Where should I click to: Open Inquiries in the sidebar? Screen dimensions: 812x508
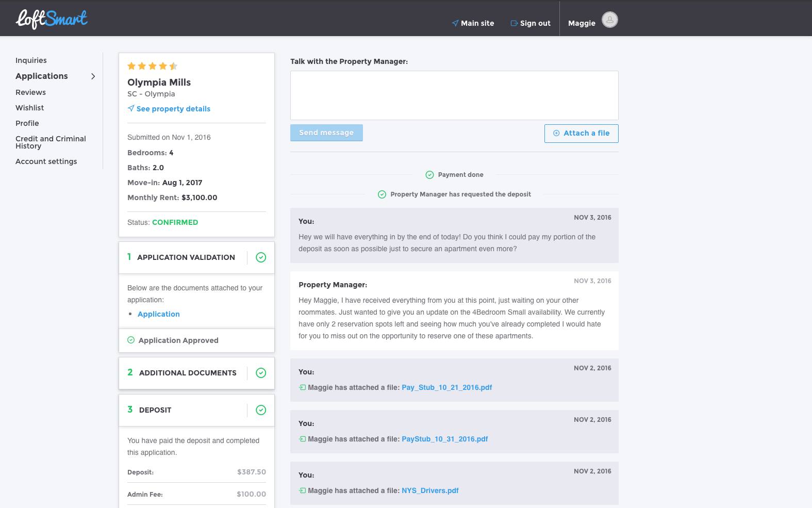[x=31, y=60]
